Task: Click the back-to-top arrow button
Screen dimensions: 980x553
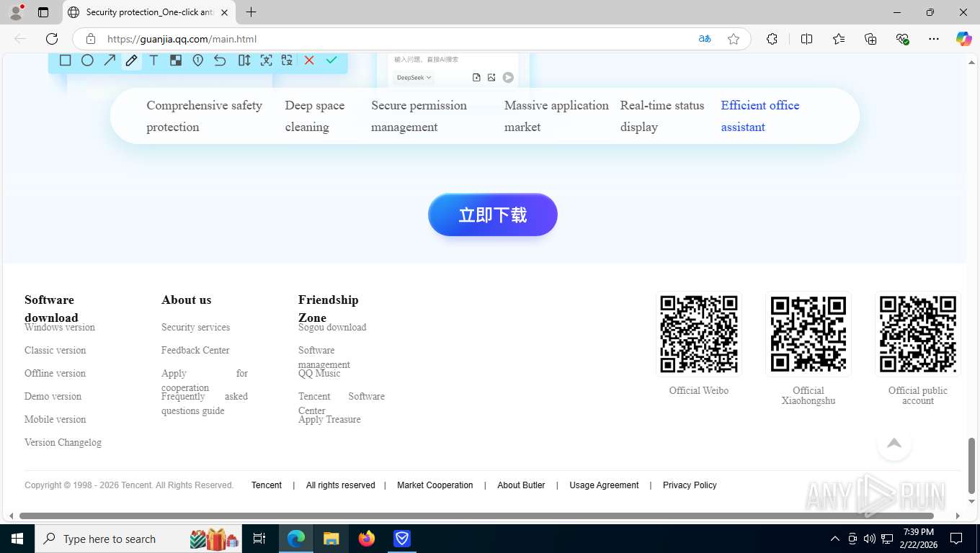Action: [894, 444]
